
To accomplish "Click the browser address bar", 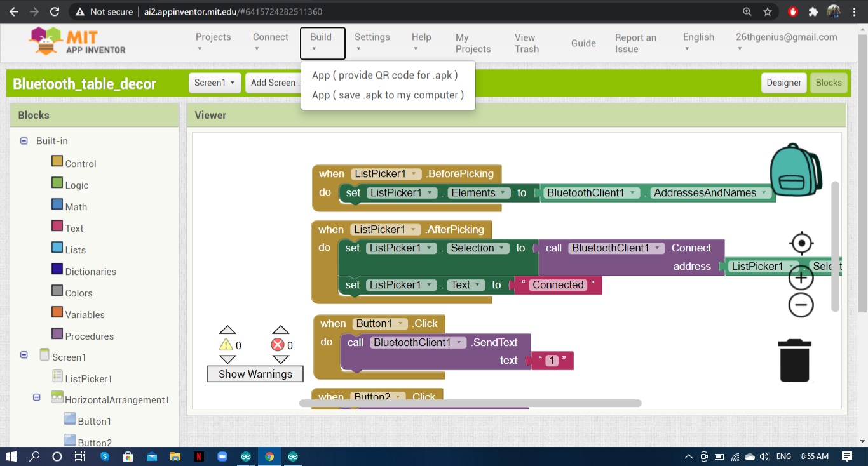I will click(x=407, y=11).
